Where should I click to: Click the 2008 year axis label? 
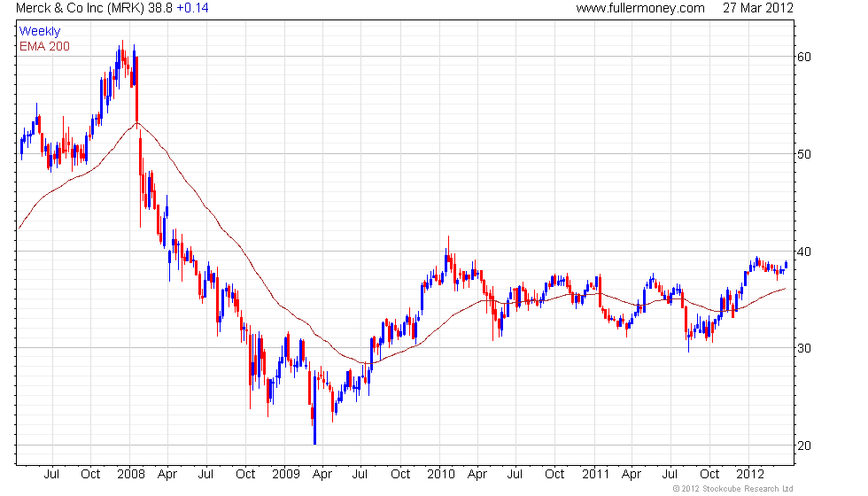(131, 475)
